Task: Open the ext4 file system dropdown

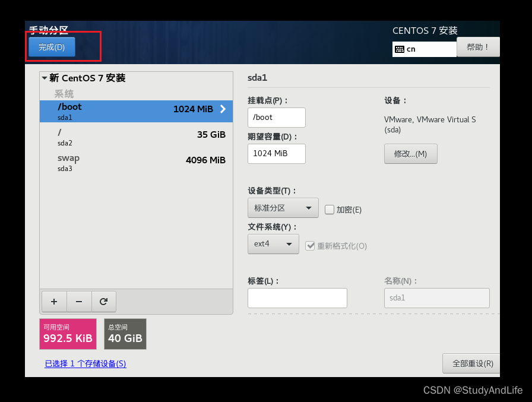Action: coord(273,244)
